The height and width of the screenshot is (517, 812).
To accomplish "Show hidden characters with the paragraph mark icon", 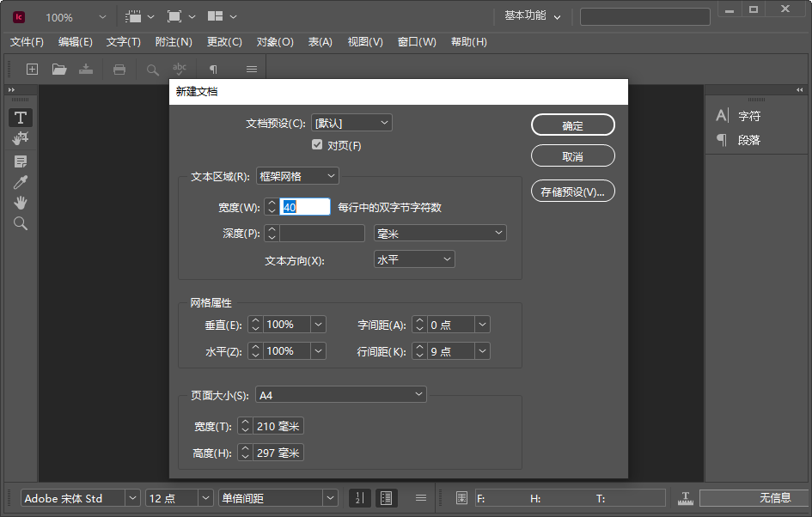I will pos(211,70).
